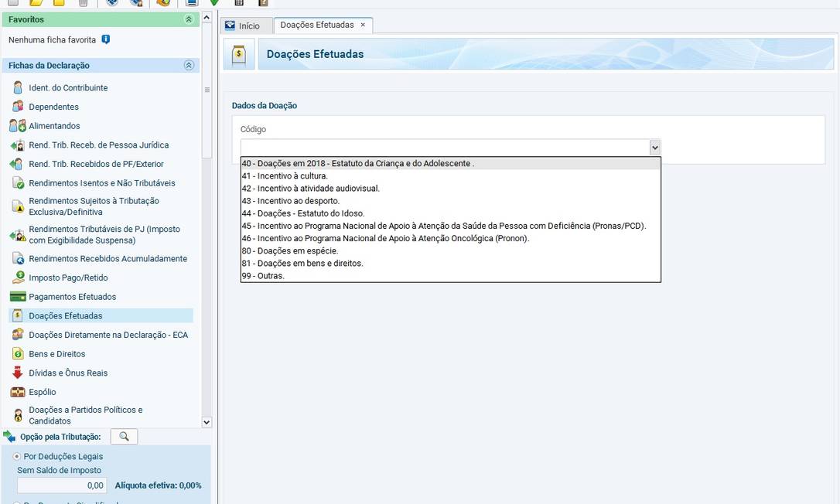Collapse the Fichas da Declaração panel
The image size is (840, 504).
(189, 66)
